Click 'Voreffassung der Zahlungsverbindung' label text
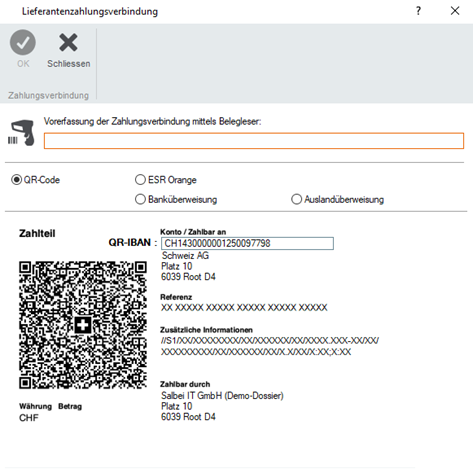473x469 pixels. click(152, 121)
